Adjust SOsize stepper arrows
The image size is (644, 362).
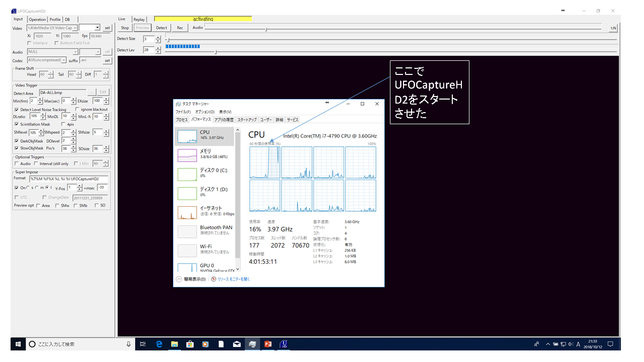(x=105, y=149)
